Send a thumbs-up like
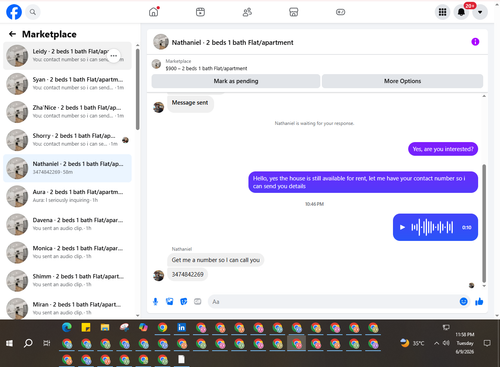The height and width of the screenshot is (367, 500). click(479, 302)
